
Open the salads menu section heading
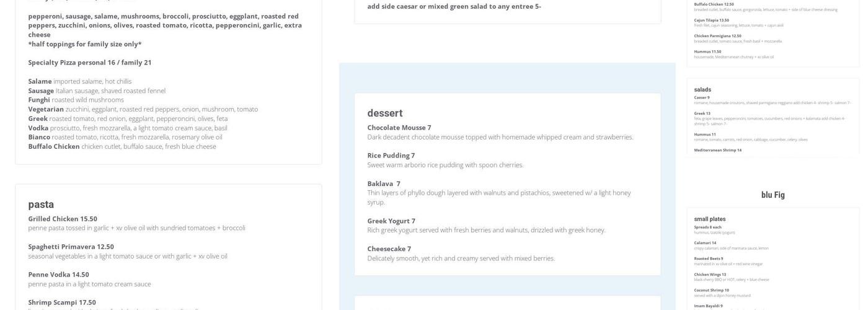(702, 90)
